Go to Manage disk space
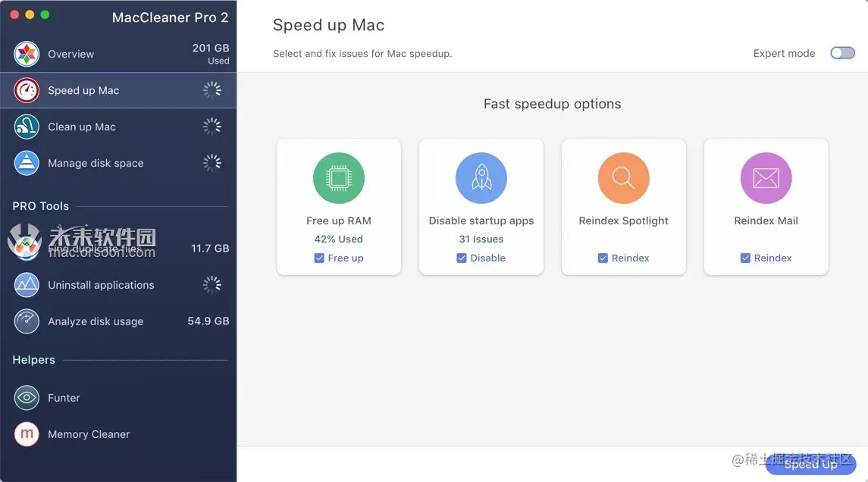 click(118, 163)
